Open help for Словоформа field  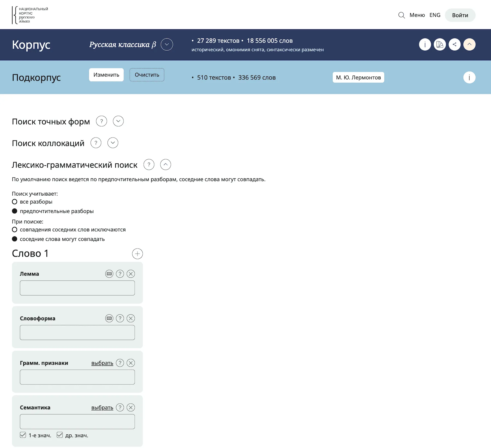120,318
